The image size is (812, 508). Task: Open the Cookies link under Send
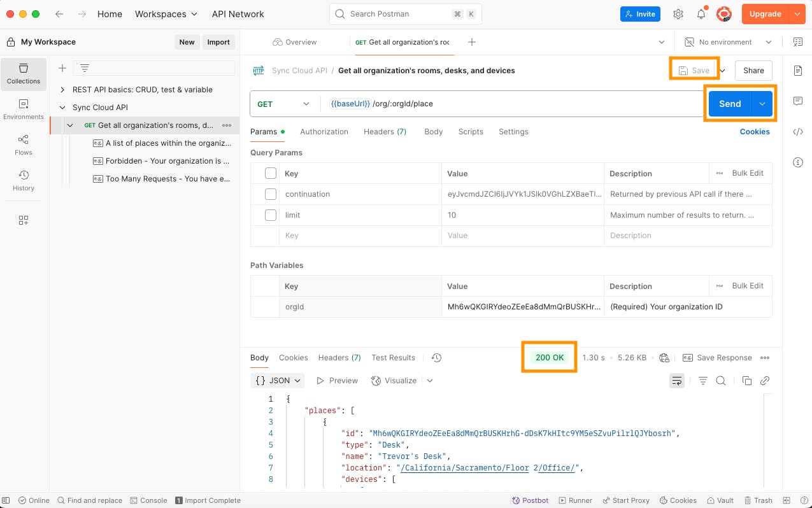[755, 132]
